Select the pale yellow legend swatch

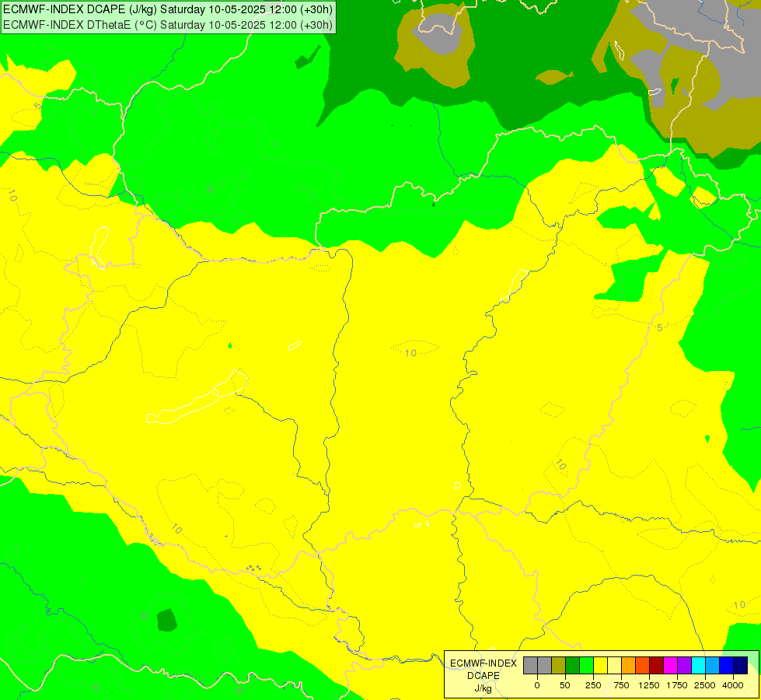point(614,666)
